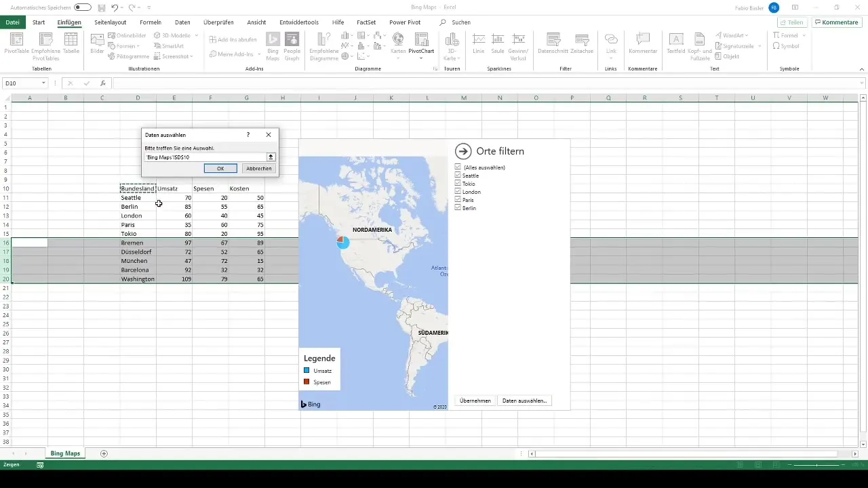The width and height of the screenshot is (868, 488).
Task: Click the Daten auswählen... button
Action: coord(524,401)
